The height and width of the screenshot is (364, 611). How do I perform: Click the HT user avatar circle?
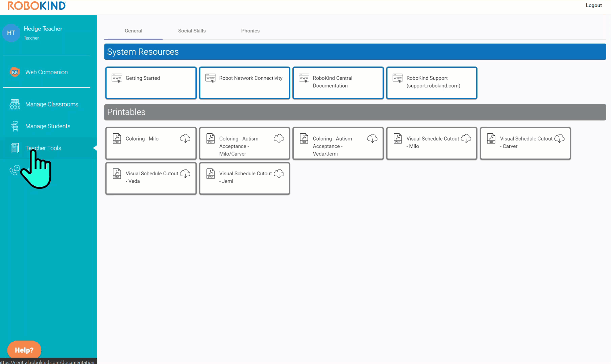tap(11, 33)
